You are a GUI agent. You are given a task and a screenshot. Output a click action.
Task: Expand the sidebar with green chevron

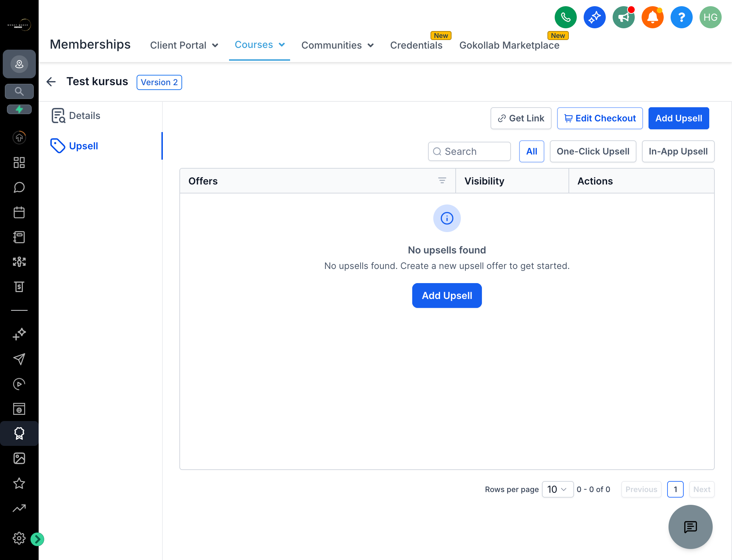[37, 539]
